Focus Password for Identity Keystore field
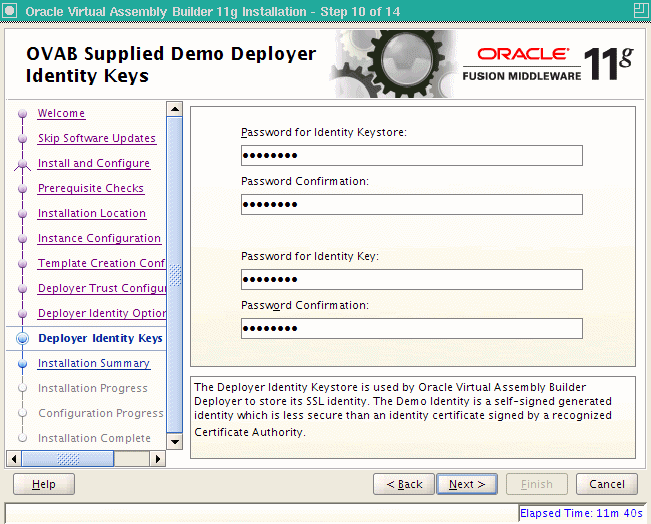The height and width of the screenshot is (524, 651). pyautogui.click(x=411, y=156)
